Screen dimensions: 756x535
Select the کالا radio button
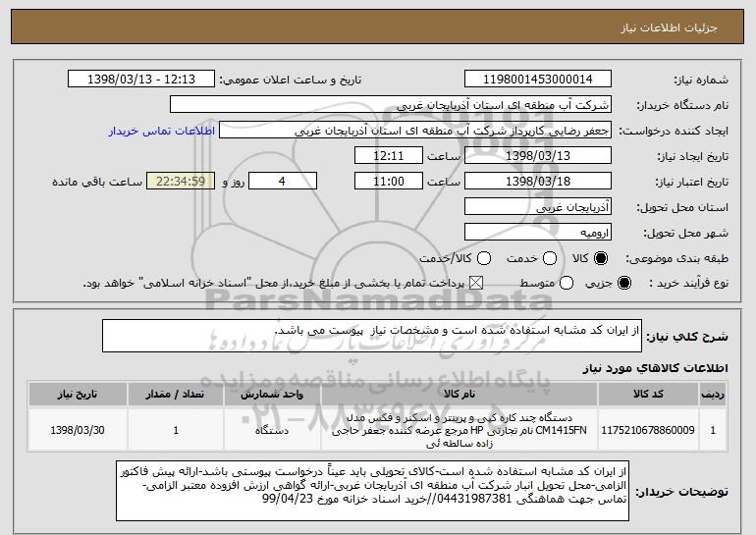point(601,258)
